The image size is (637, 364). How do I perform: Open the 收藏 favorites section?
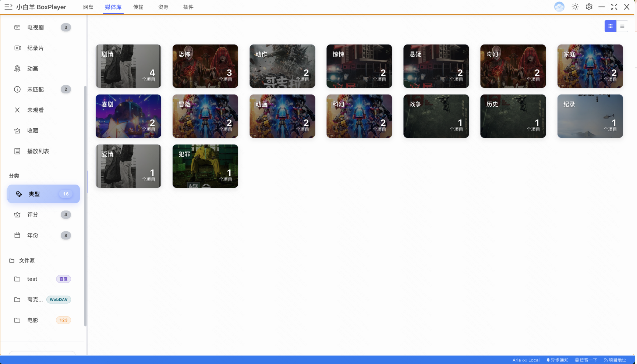(33, 131)
